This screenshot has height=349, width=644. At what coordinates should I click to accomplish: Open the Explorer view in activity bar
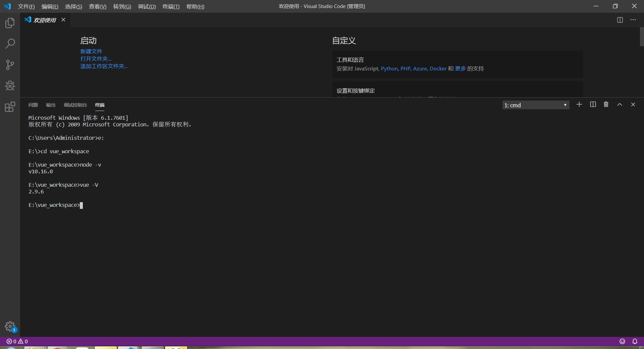click(10, 23)
